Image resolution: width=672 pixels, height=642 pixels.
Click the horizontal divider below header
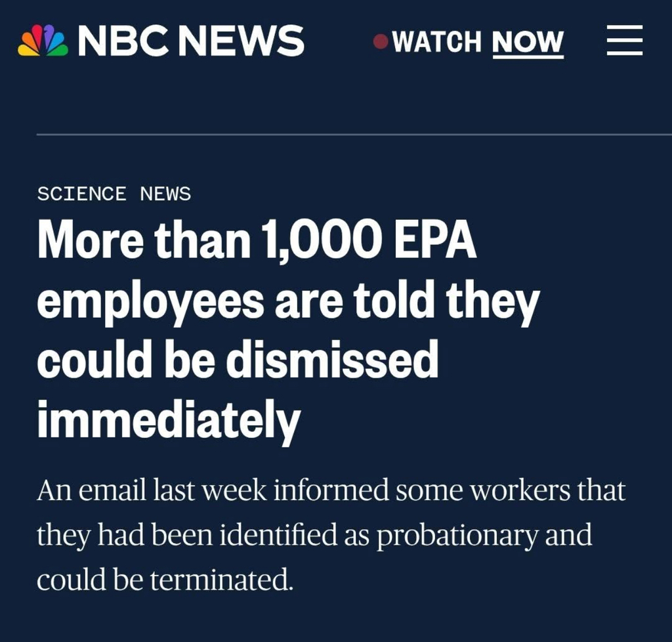[x=354, y=134]
